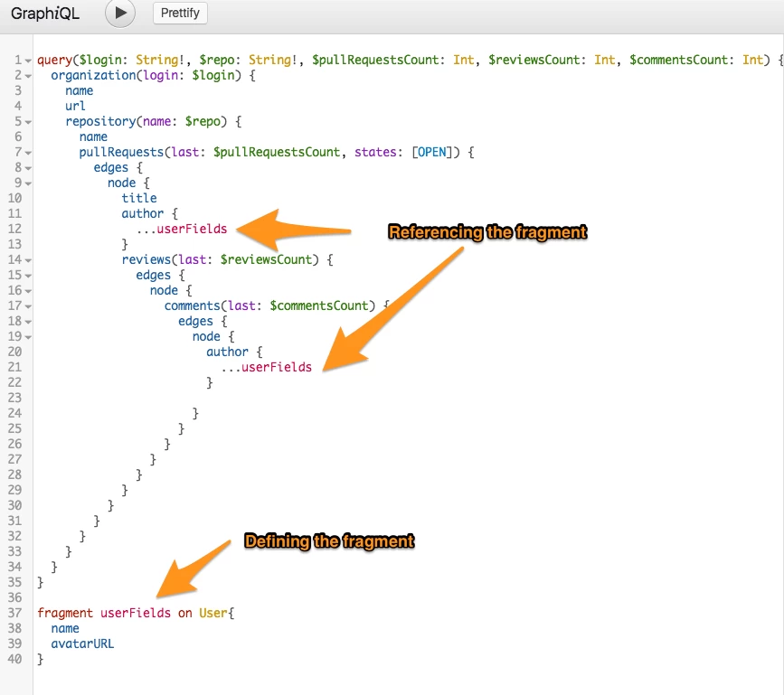784x695 pixels.
Task: Collapse the repository block on line 5
Action: [x=29, y=122]
